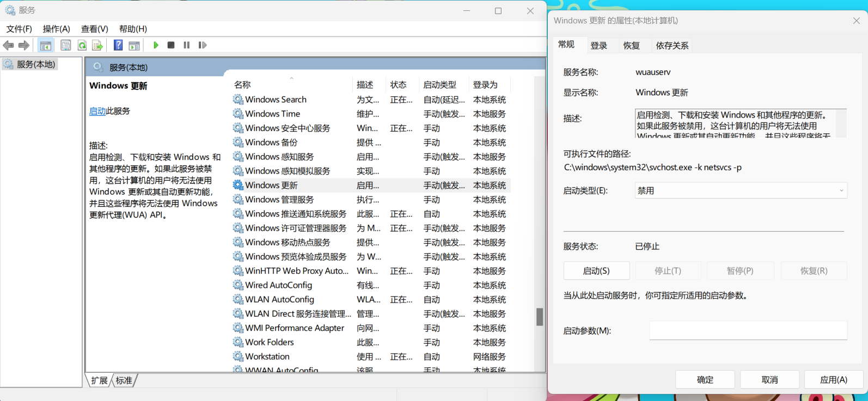
Task: Click the Export List toolbar icon
Action: click(97, 45)
